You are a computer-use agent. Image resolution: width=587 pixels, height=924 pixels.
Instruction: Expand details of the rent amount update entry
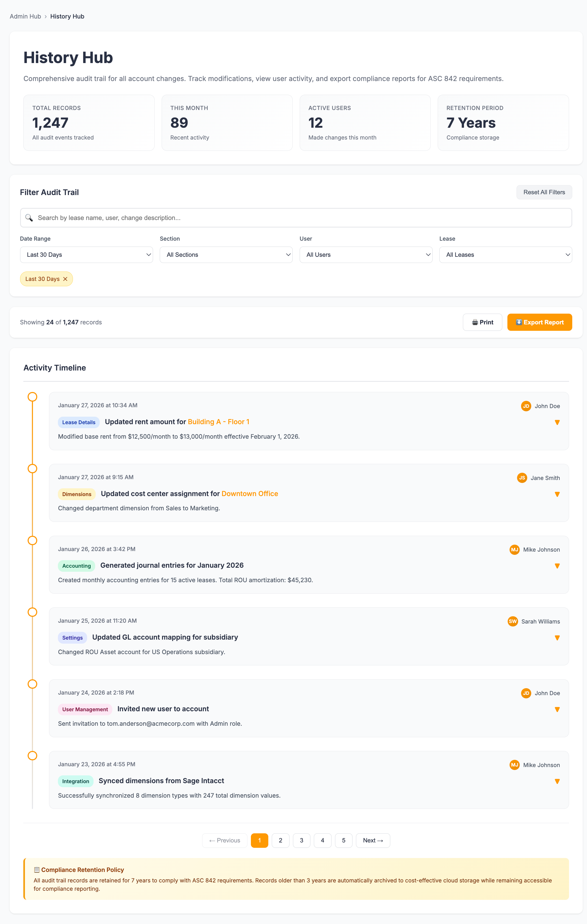pyautogui.click(x=557, y=422)
